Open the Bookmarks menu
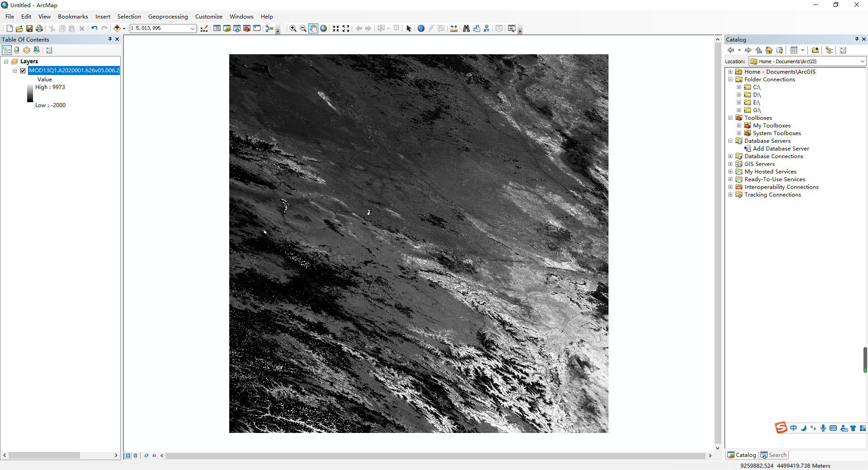The width and height of the screenshot is (868, 470). [x=73, y=17]
